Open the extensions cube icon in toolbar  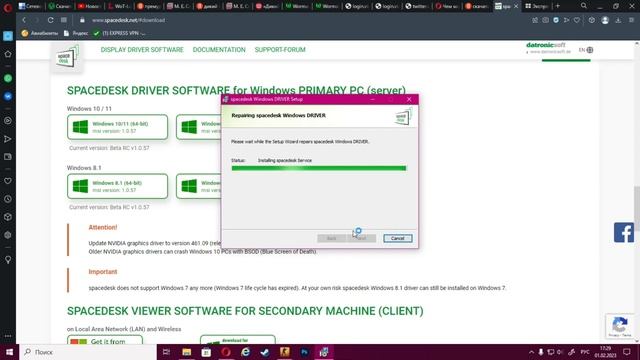(591, 20)
